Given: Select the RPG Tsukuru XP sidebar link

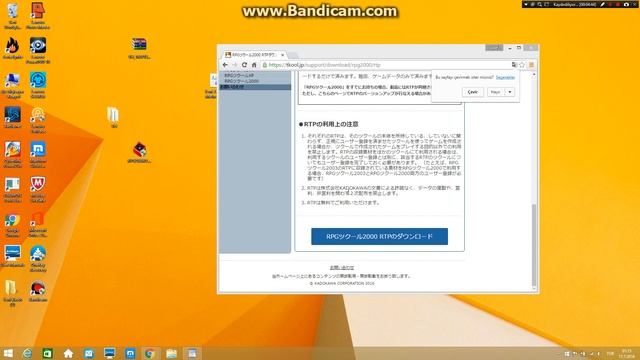Looking at the screenshot, I should click(x=239, y=76).
